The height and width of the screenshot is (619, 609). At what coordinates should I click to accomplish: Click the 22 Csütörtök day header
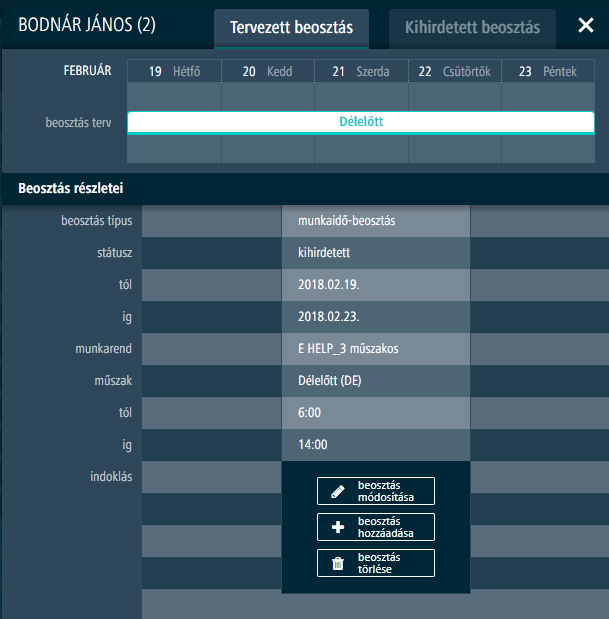[x=455, y=71]
